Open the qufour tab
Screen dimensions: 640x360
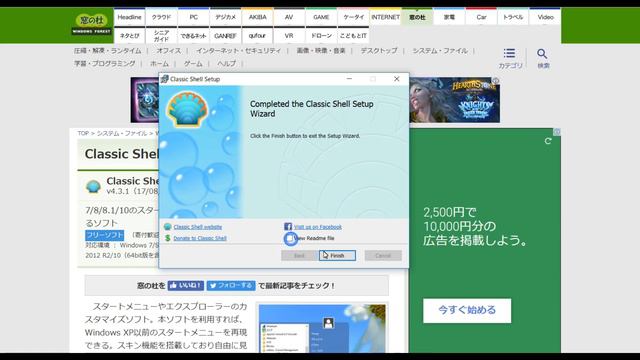[x=258, y=36]
